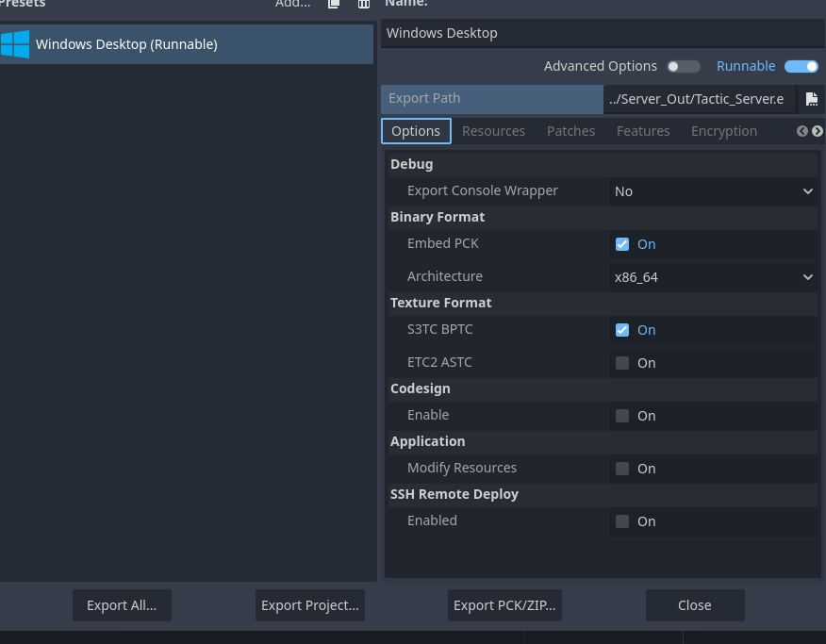The width and height of the screenshot is (826, 644).
Task: Click the Architecture property label
Action: tap(445, 276)
